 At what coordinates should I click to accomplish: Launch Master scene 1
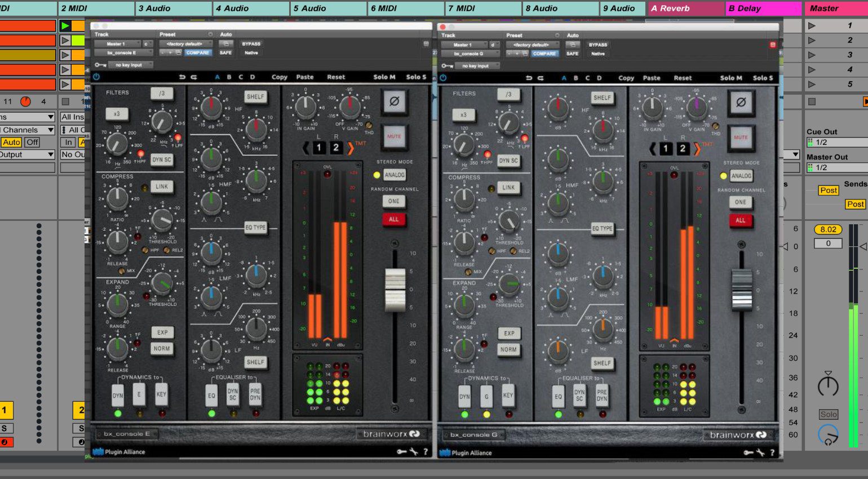812,25
